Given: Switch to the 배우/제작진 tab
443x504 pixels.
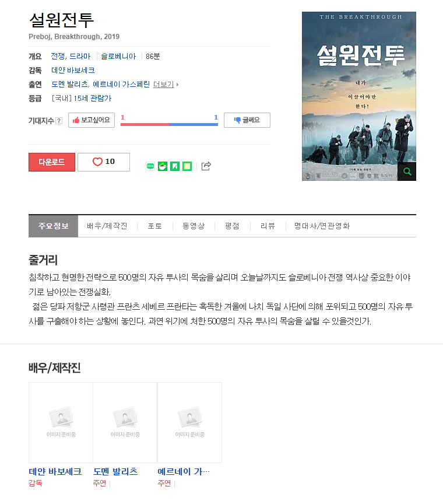Looking at the screenshot, I should pyautogui.click(x=107, y=226).
